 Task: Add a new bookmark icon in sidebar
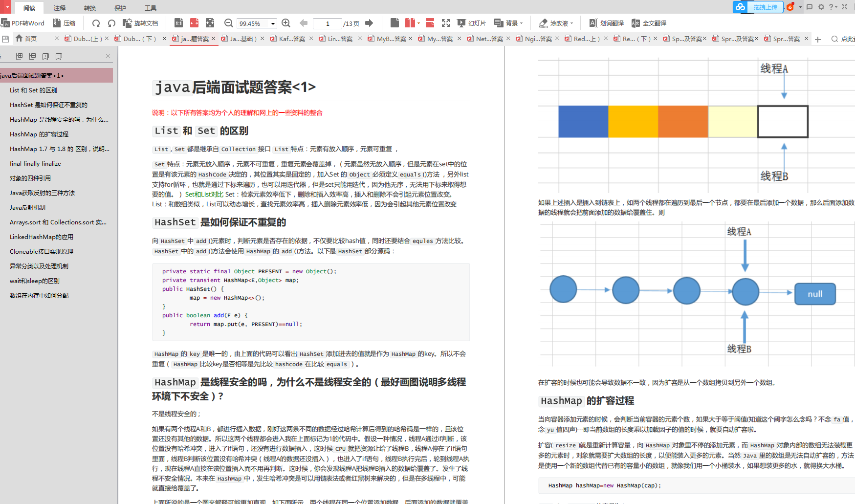45,56
